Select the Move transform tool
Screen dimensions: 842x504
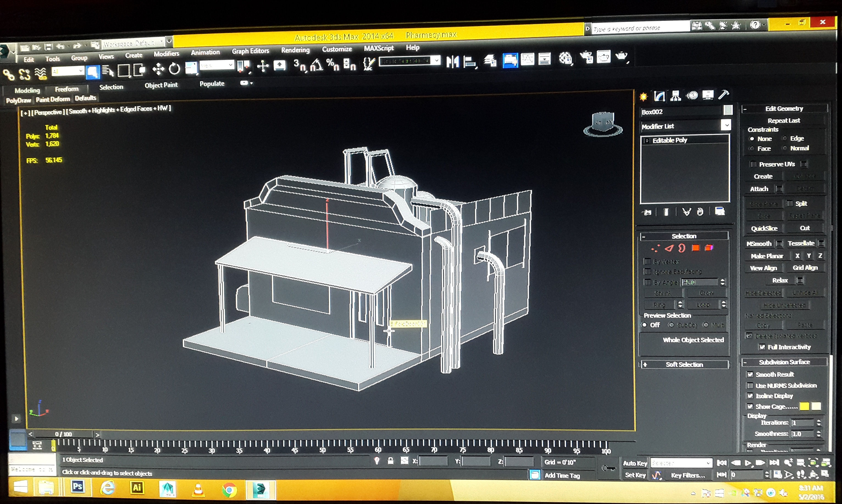158,69
